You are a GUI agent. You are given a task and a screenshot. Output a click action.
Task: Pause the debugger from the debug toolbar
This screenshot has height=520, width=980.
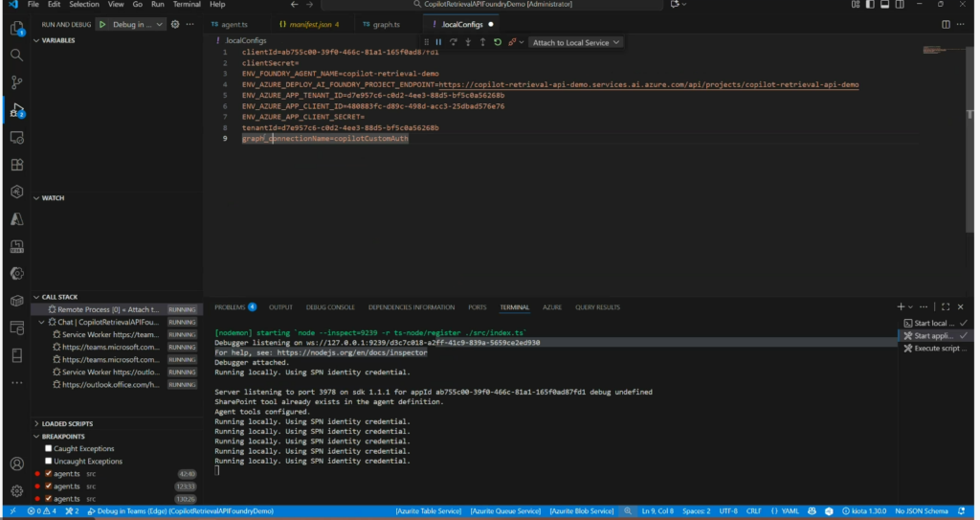[438, 42]
